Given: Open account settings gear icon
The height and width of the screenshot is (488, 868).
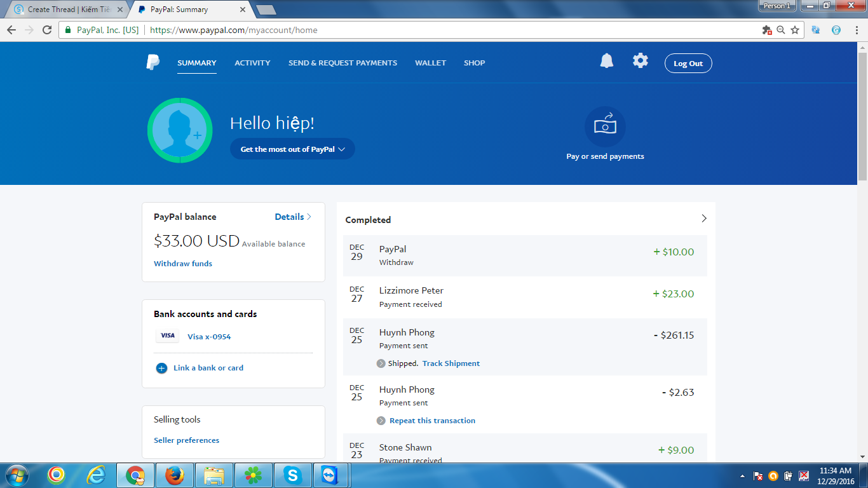Looking at the screenshot, I should coord(640,61).
